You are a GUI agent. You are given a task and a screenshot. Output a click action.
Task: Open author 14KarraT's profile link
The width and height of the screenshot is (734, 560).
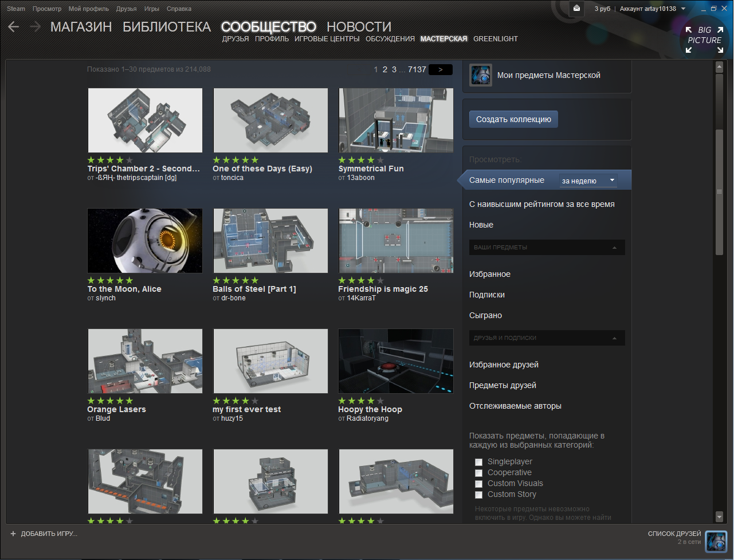click(x=362, y=298)
